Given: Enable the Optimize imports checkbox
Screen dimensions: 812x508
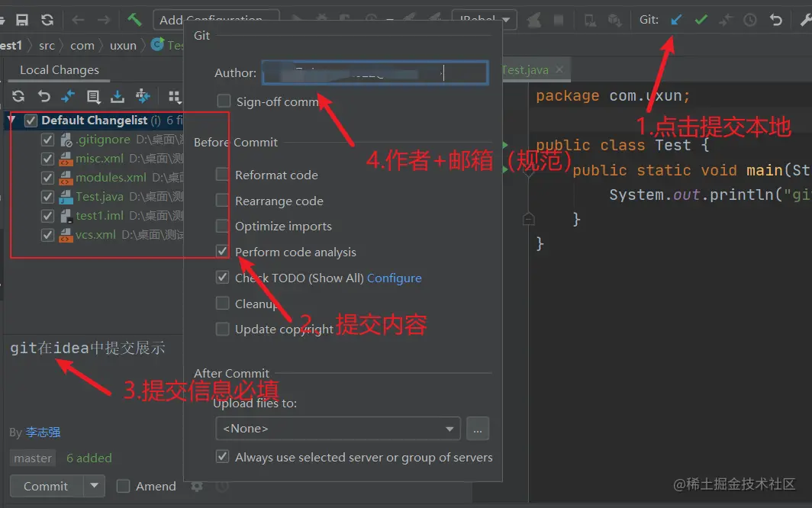Looking at the screenshot, I should pos(222,226).
